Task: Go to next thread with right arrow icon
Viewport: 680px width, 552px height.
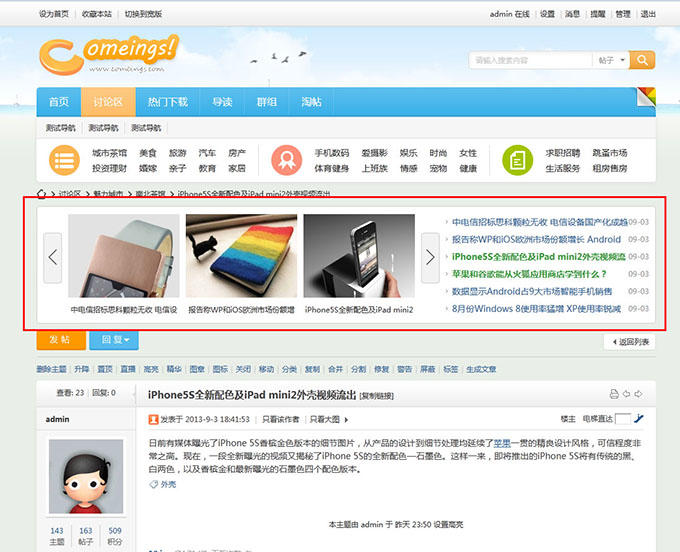Action: coord(638,394)
